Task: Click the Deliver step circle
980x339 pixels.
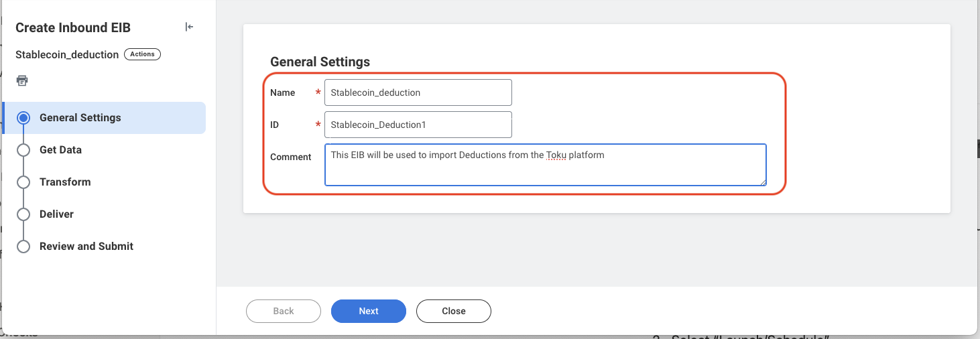Action: pyautogui.click(x=23, y=214)
